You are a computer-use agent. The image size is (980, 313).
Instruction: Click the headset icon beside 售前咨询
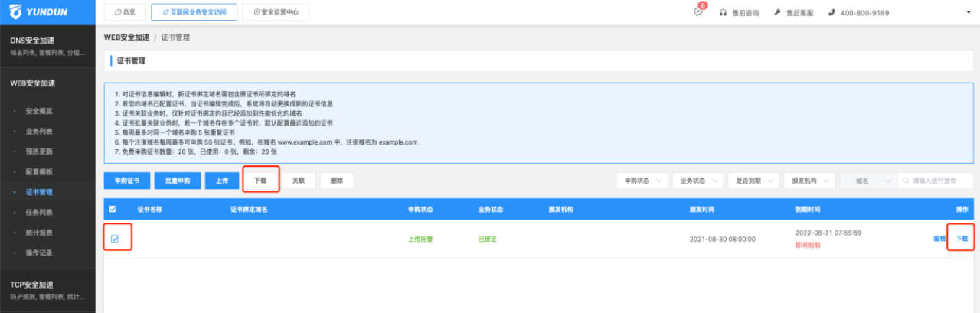tap(723, 12)
